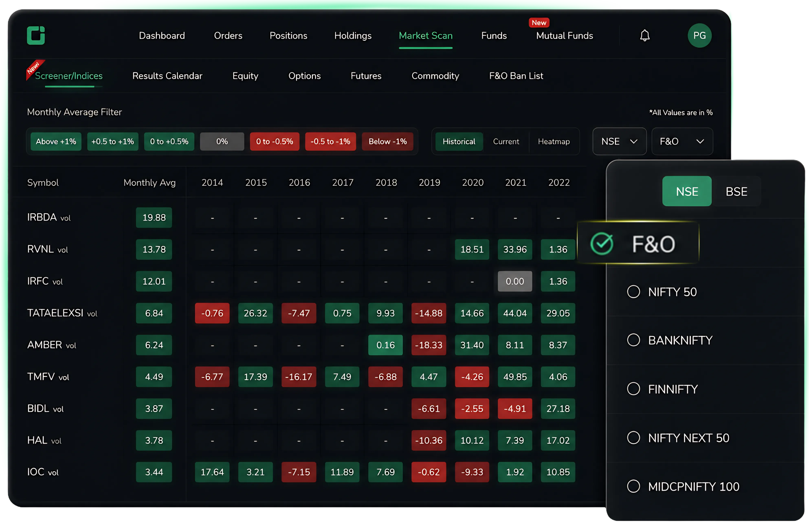Go to the Dashboard tab
The image size is (809, 532).
pyautogui.click(x=162, y=35)
